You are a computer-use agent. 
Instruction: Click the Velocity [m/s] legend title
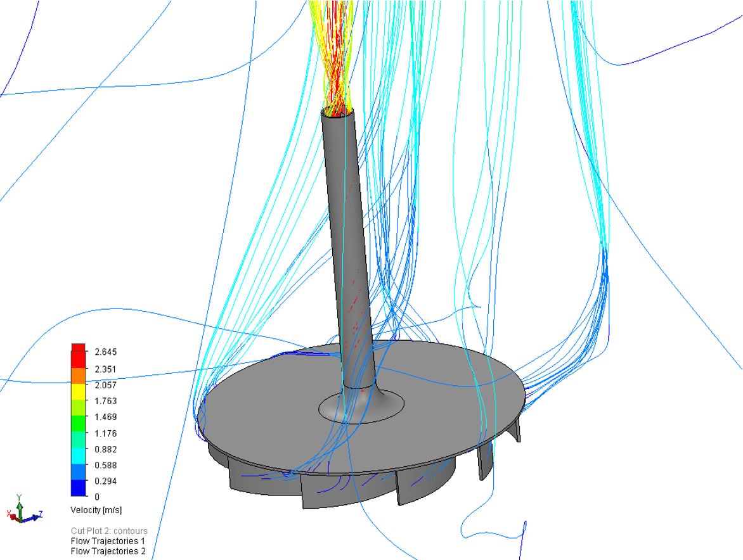97,509
